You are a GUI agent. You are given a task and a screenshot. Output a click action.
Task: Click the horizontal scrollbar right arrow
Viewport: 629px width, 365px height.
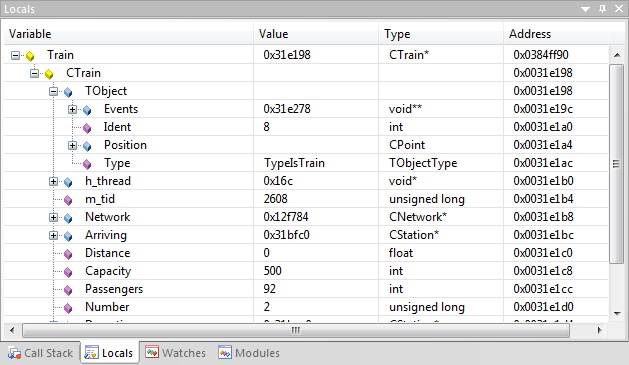(x=600, y=331)
